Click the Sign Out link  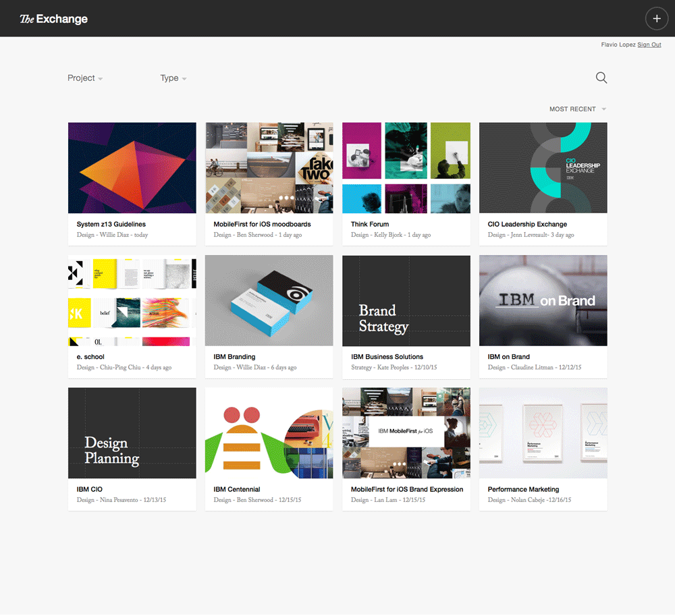[x=649, y=45]
